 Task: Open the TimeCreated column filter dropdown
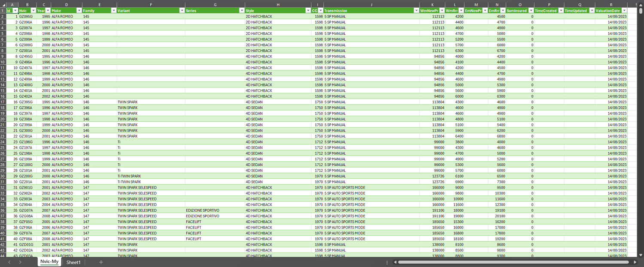point(561,10)
